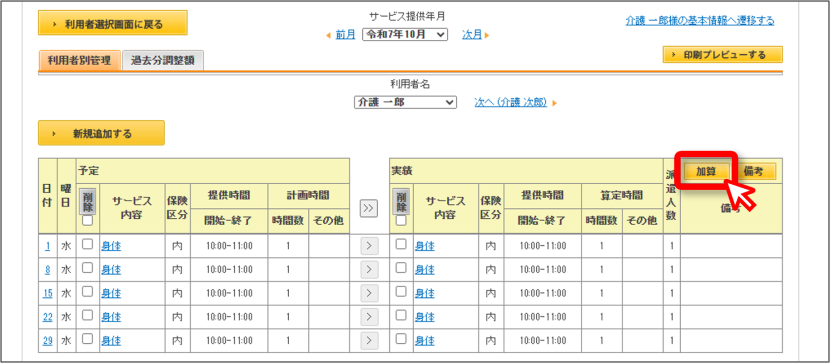Click the 加算 button

click(706, 171)
